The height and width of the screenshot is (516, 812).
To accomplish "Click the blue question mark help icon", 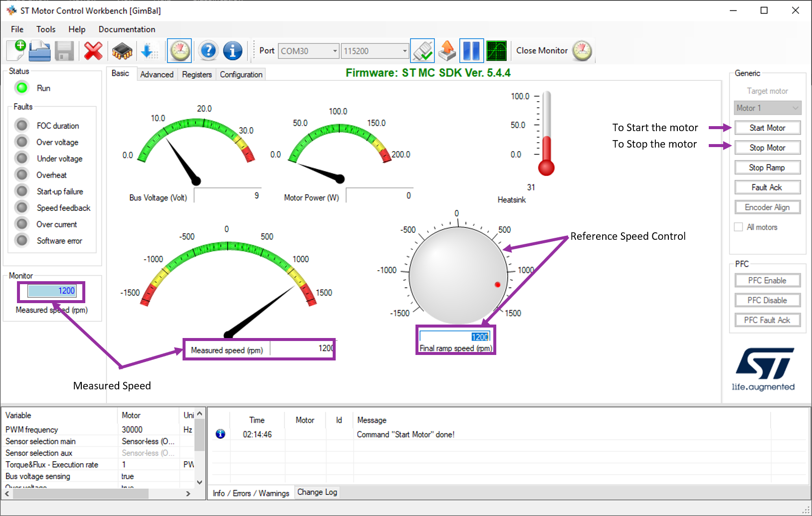I will coord(208,51).
